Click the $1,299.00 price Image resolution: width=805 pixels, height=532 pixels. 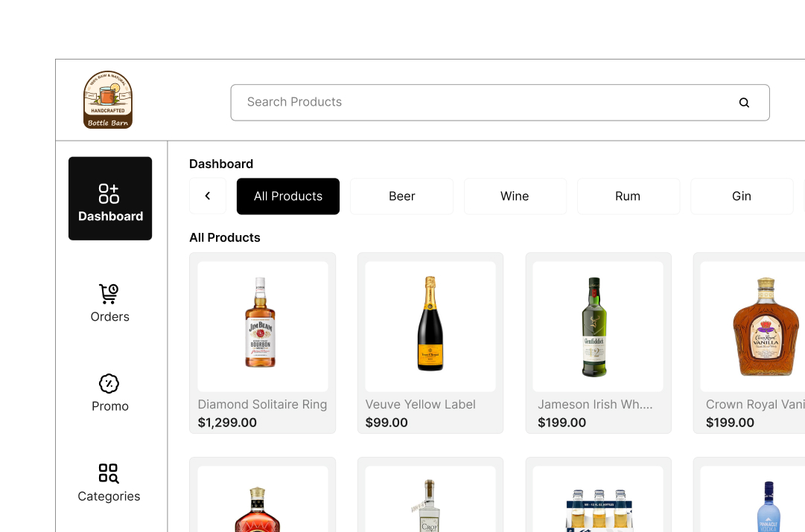click(227, 422)
